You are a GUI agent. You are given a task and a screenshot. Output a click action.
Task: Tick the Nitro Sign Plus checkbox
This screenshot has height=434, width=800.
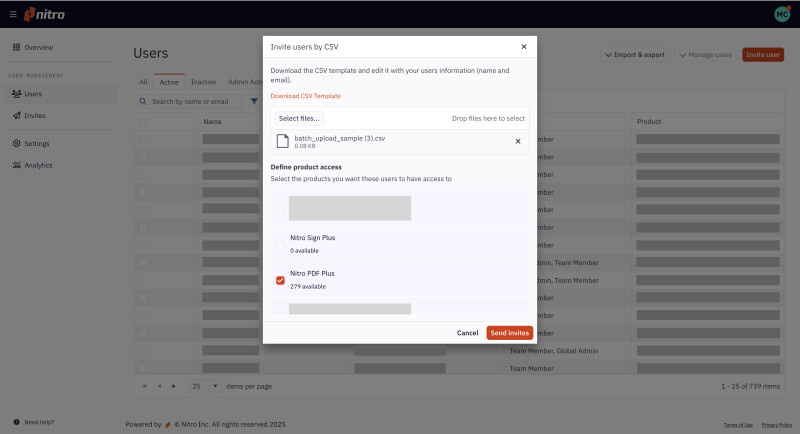coord(280,244)
